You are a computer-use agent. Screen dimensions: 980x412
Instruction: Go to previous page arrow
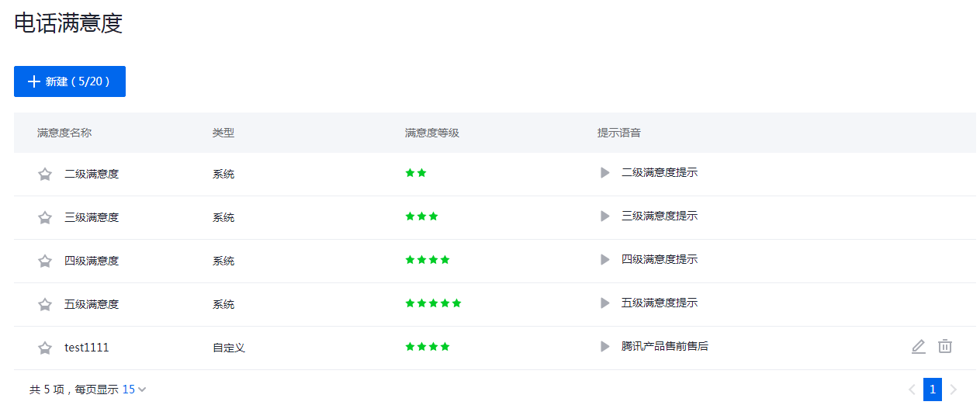[x=912, y=389]
